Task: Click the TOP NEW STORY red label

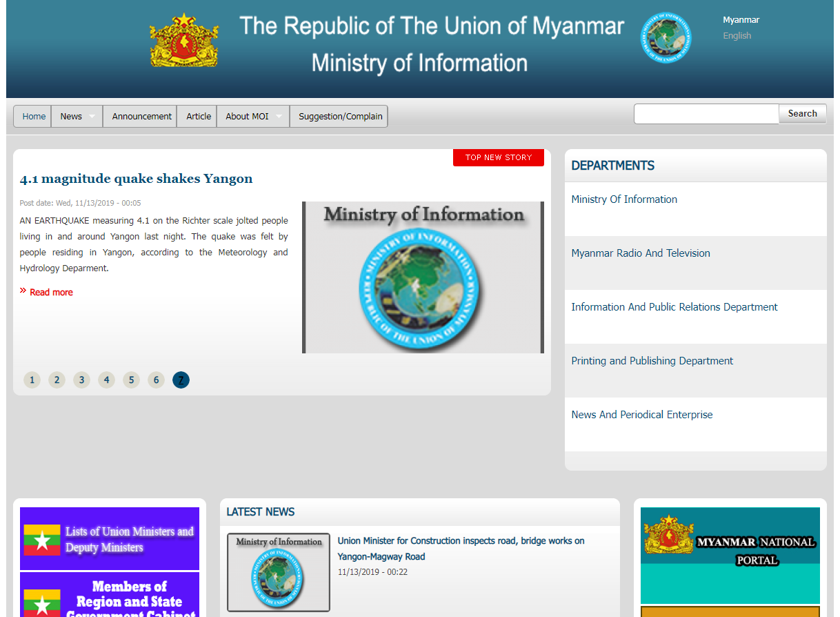Action: pyautogui.click(x=499, y=157)
